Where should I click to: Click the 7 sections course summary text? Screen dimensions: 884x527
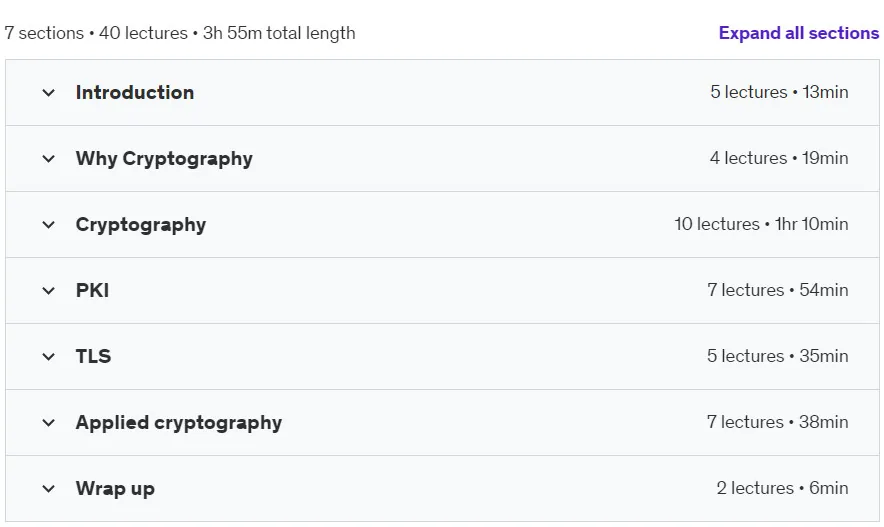180,33
